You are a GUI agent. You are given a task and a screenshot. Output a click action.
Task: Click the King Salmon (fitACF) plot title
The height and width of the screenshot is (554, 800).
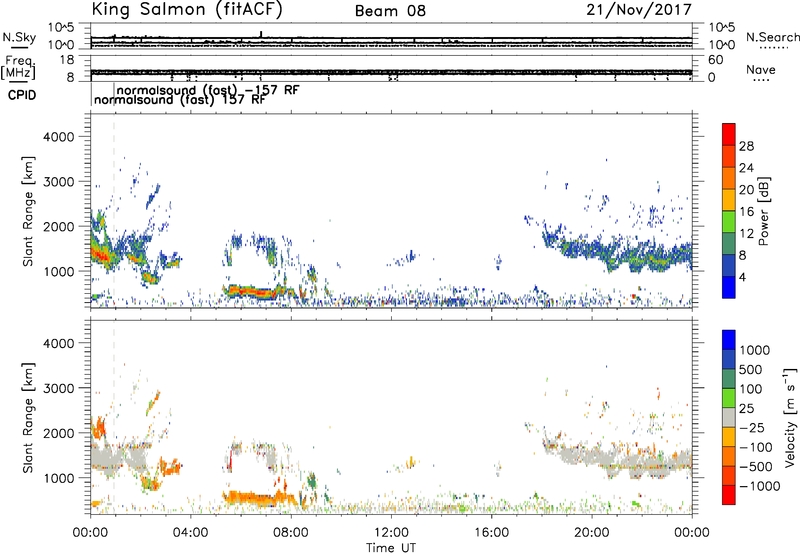[186, 10]
